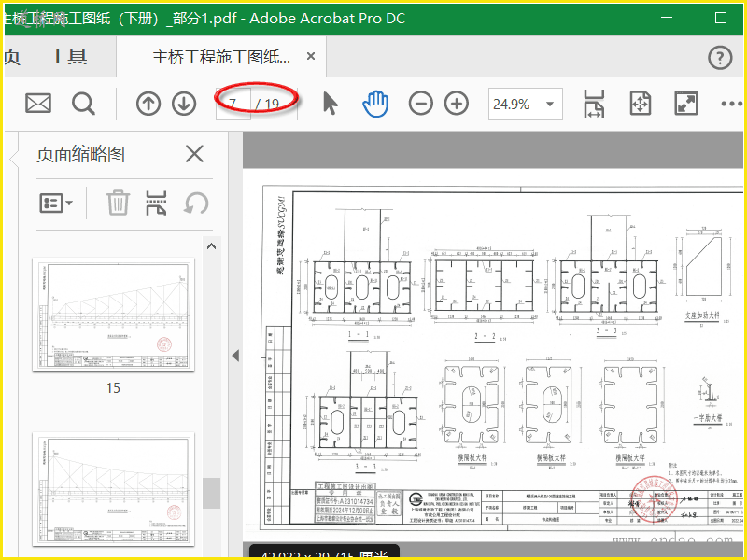Zoom in with the plus button

coord(457,104)
